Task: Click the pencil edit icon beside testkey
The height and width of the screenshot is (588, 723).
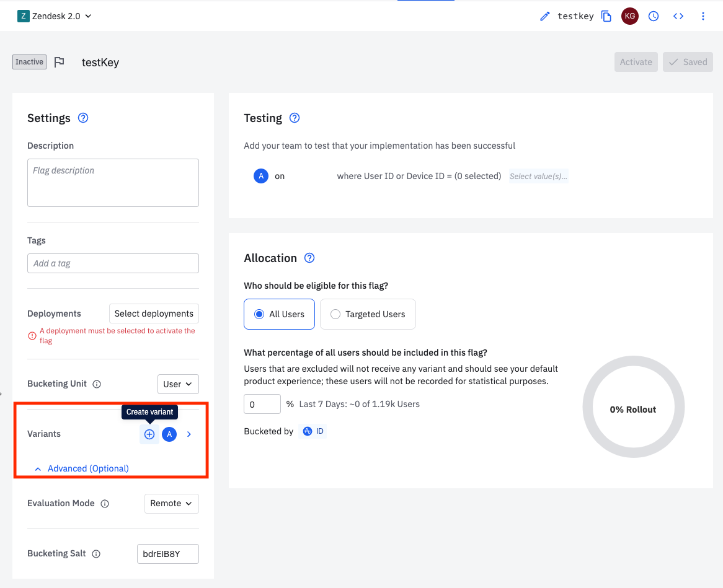Action: (x=544, y=17)
